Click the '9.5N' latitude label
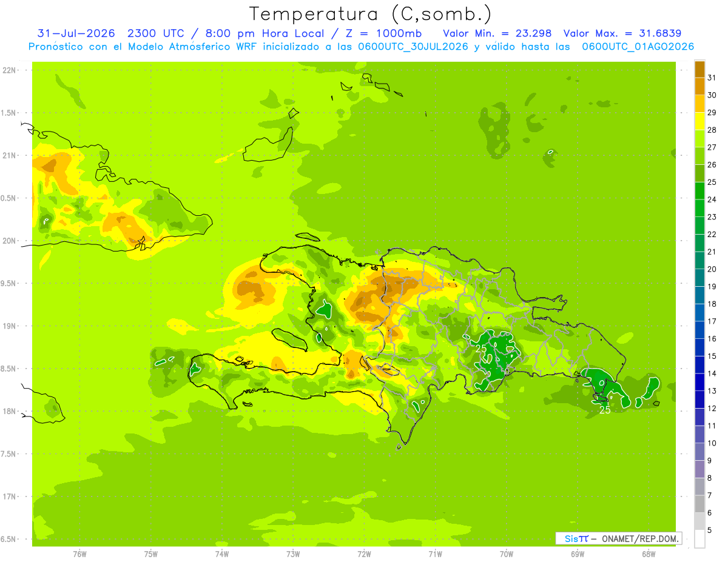The image size is (728, 562). [x=8, y=283]
